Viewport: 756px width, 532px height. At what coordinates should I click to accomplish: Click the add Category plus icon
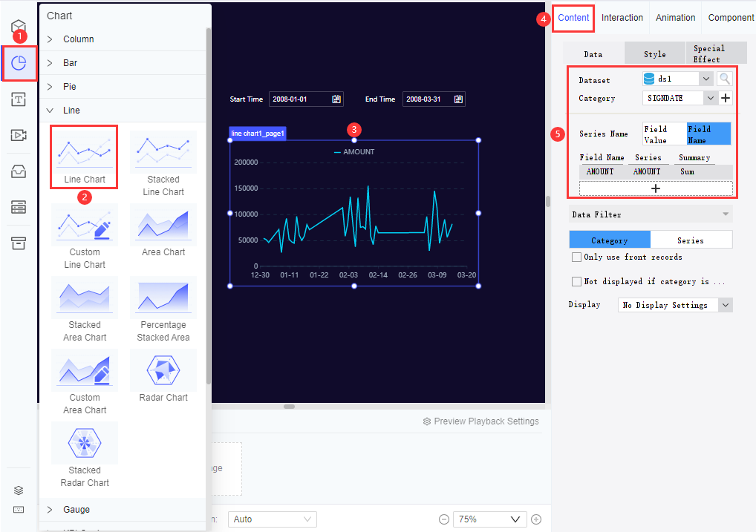point(726,97)
